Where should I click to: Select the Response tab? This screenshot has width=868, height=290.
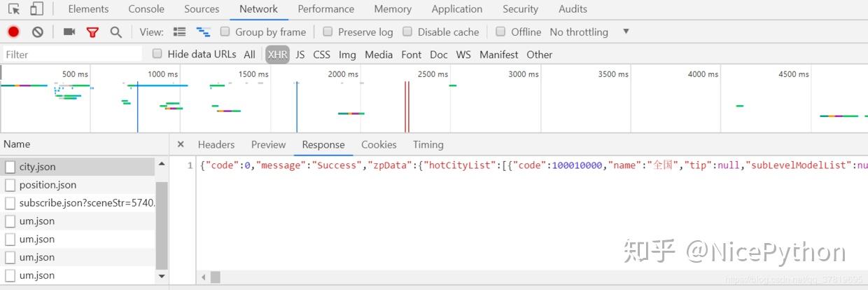[x=323, y=144]
